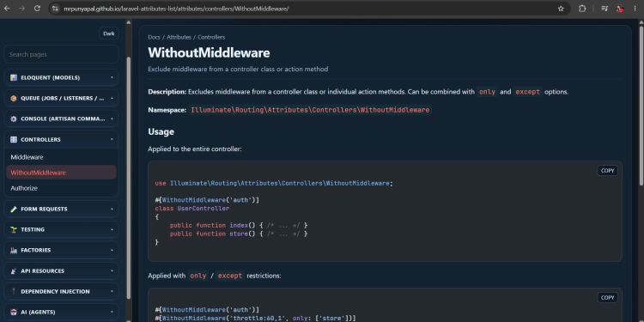Toggle the Dark theme button

(109, 33)
